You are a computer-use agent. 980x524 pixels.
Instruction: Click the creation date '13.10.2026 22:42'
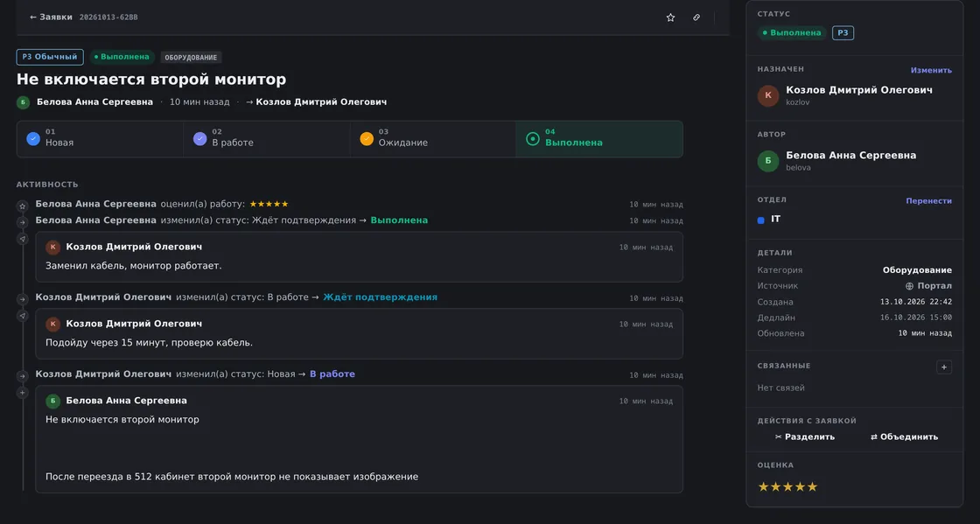pyautogui.click(x=916, y=302)
